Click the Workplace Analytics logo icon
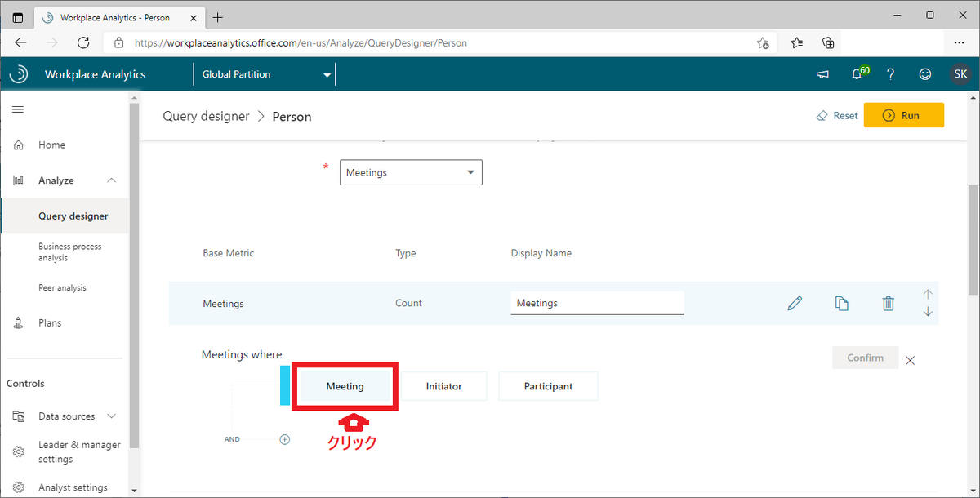 pos(18,74)
